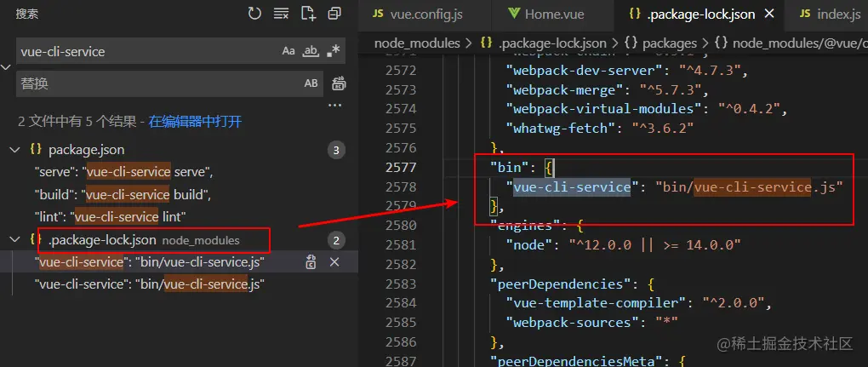Click node_modules in the breadcrumb

(x=417, y=43)
